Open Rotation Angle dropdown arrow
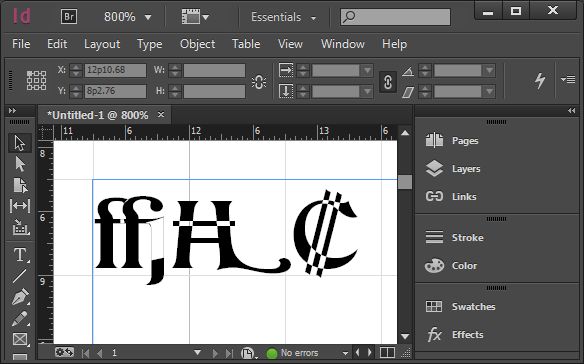584x364 pixels. [x=489, y=70]
